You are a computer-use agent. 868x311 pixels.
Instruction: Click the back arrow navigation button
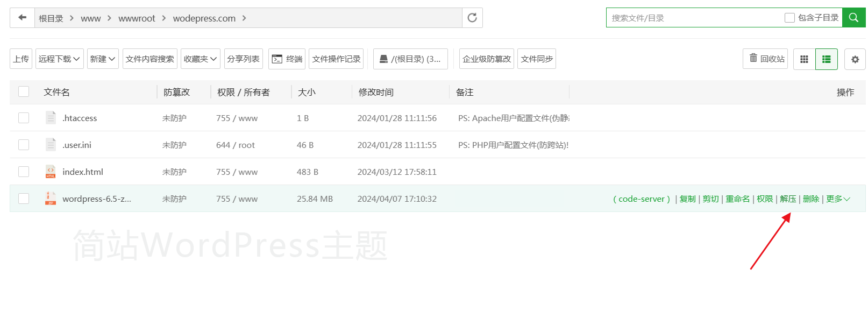(x=22, y=18)
